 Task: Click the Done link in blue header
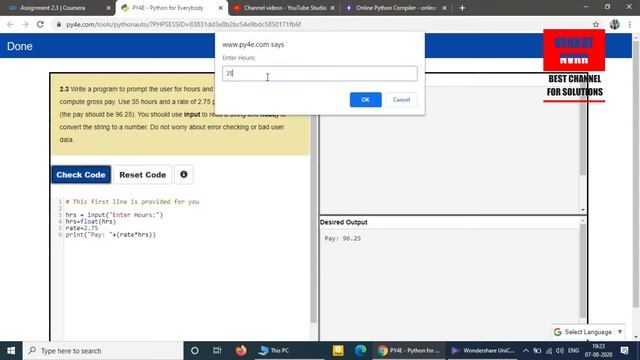(20, 46)
